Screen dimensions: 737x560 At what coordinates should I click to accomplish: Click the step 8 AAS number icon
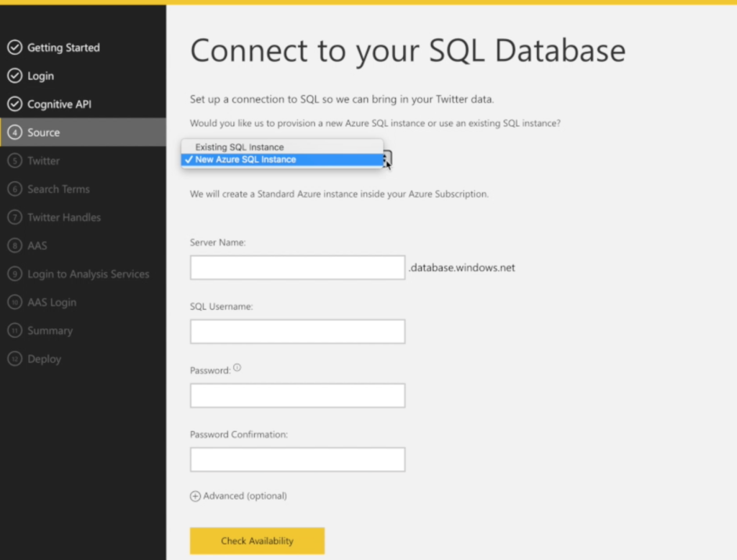pyautogui.click(x=14, y=245)
